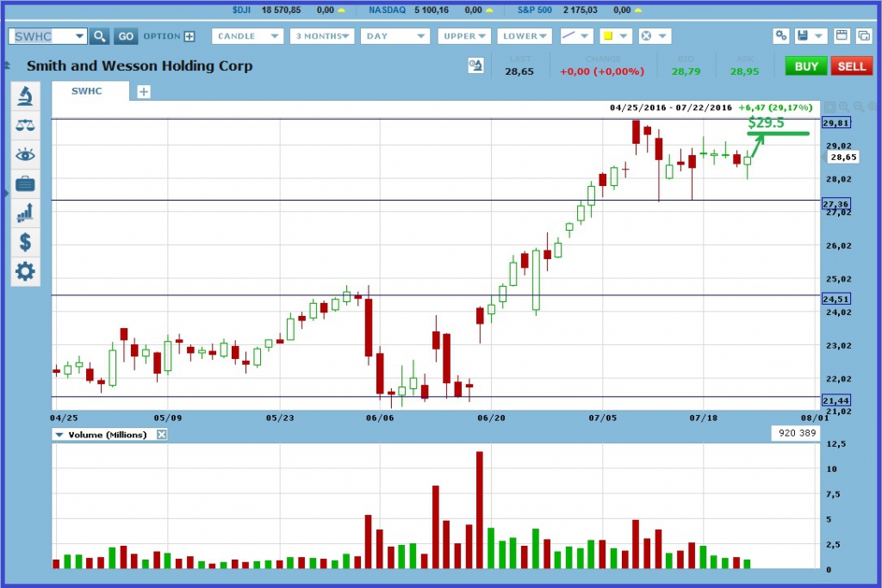The height and width of the screenshot is (588, 882).
Task: Open the portfolio briefcase sidebar icon
Action: coord(25,184)
